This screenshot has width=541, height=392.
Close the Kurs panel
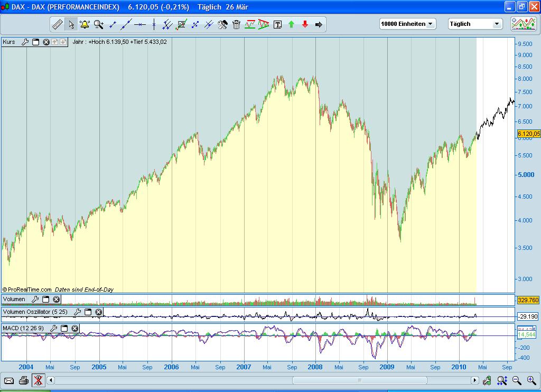point(46,42)
